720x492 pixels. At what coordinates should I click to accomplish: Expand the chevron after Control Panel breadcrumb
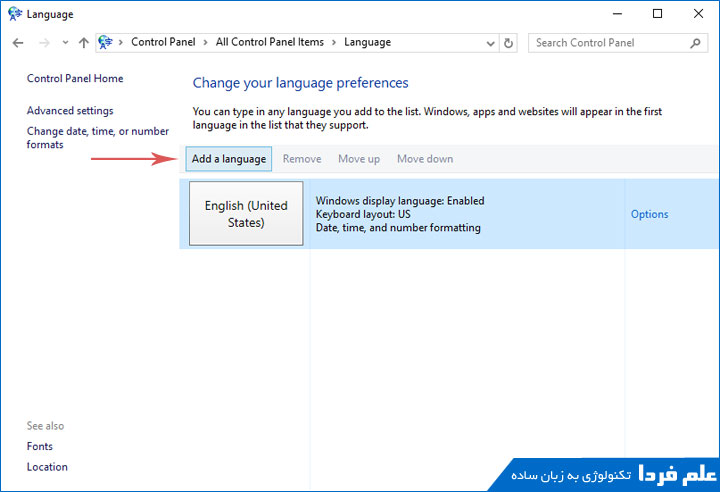pos(207,43)
